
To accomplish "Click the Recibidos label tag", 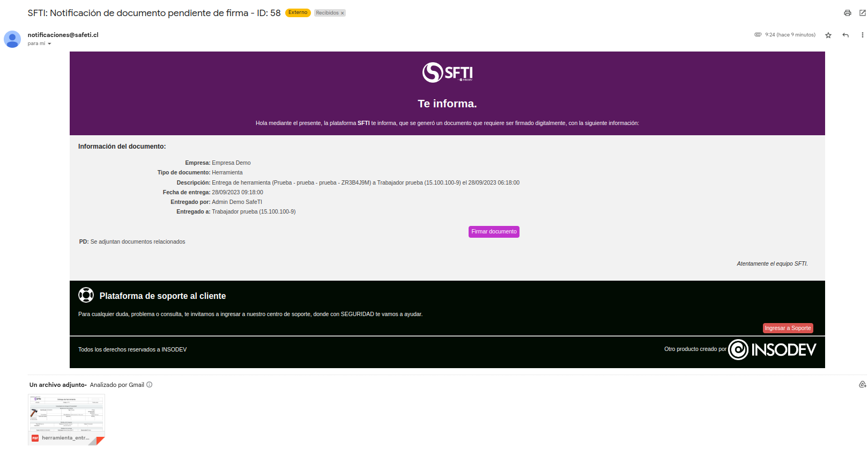I will pos(327,13).
